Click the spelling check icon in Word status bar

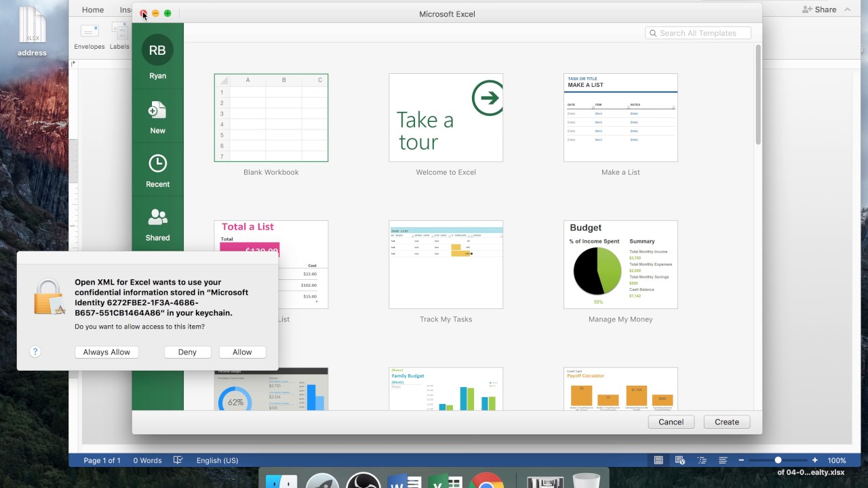(x=178, y=460)
